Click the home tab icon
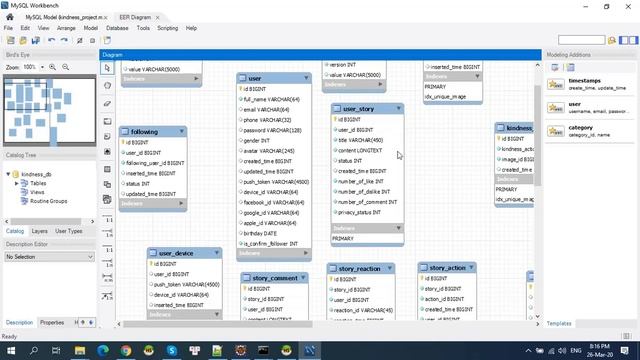Screen dimensions: 640x360 pos(10,17)
